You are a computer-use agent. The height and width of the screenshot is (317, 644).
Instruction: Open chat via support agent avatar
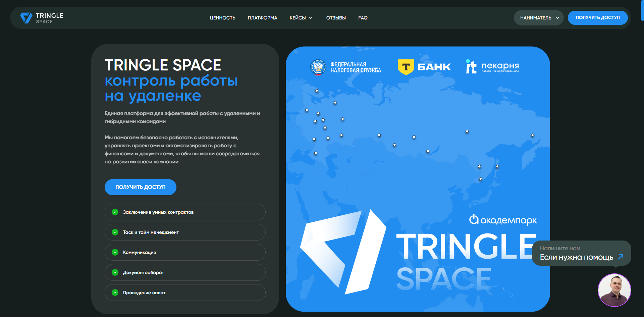[614, 290]
